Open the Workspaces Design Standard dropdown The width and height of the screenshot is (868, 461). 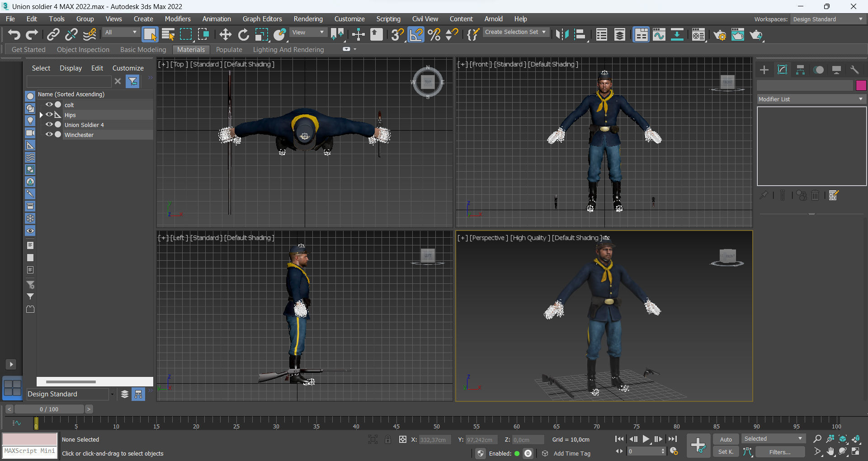pos(828,19)
